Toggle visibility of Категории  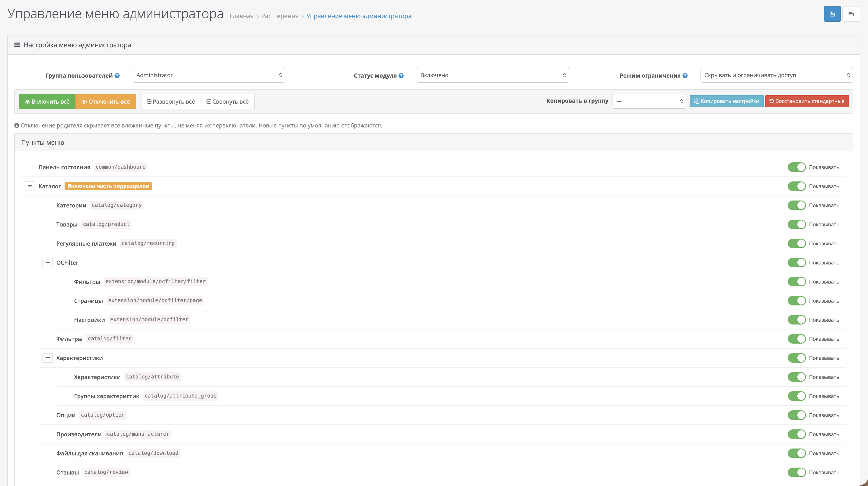pos(796,205)
